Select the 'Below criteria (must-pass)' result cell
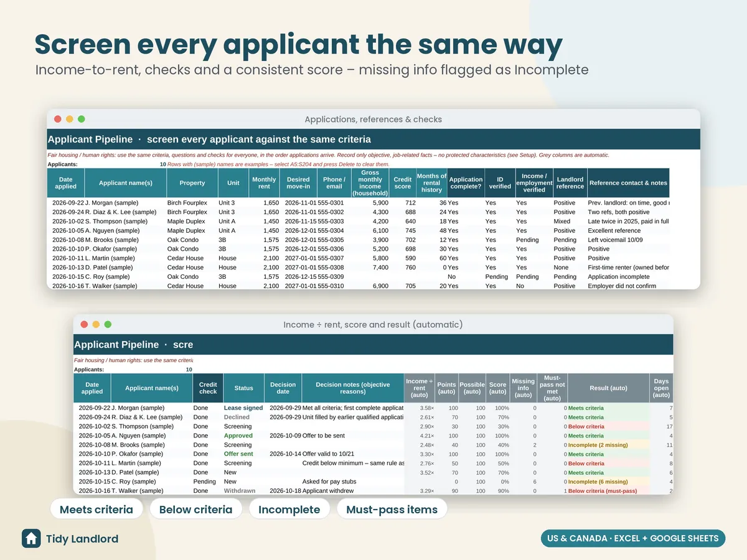Screen dimensions: 747x560 tap(603, 491)
